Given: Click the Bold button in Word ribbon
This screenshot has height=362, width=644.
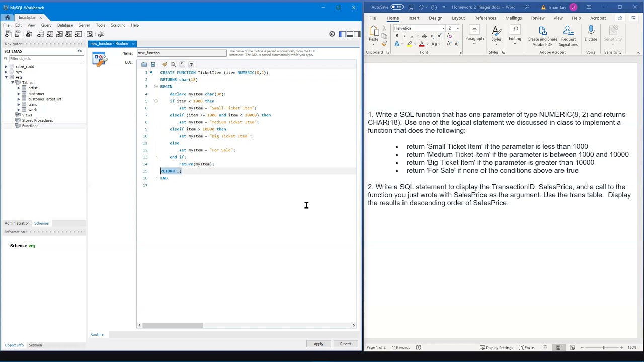Looking at the screenshot, I should click(397, 36).
